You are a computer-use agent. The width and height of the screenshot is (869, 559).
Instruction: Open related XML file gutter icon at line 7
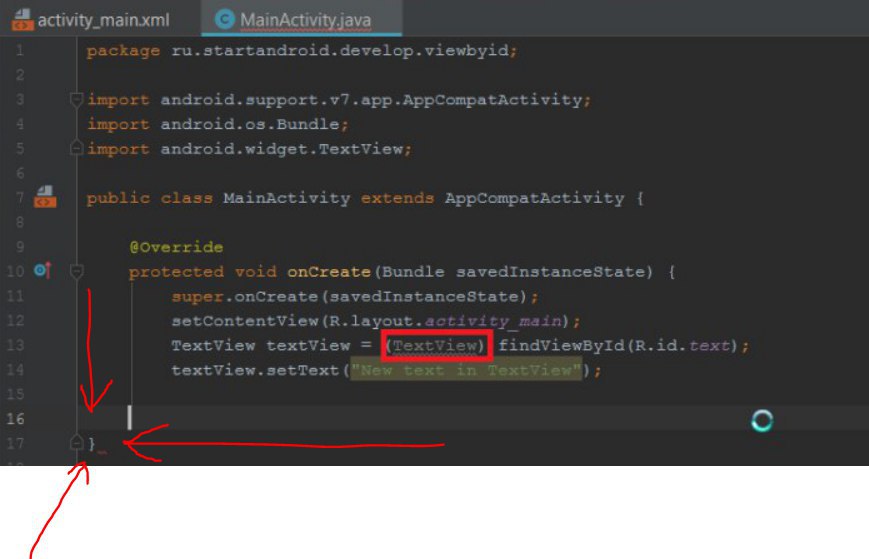45,197
